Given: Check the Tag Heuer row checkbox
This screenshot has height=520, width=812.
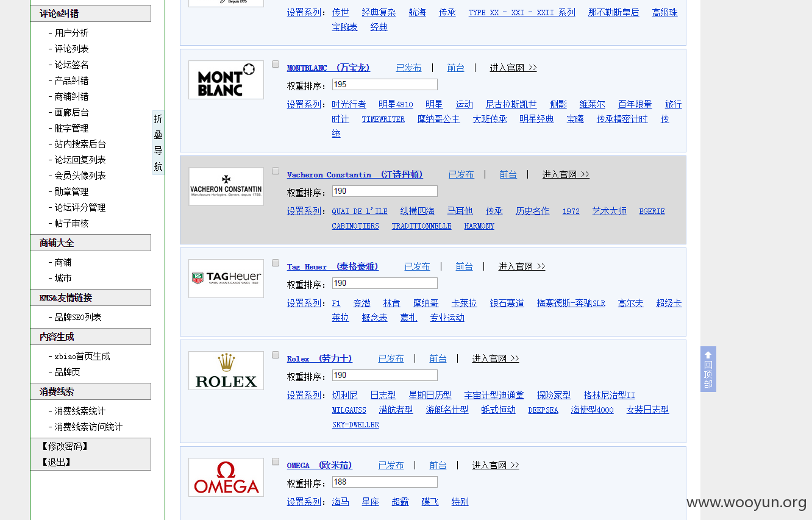Looking at the screenshot, I should [276, 263].
